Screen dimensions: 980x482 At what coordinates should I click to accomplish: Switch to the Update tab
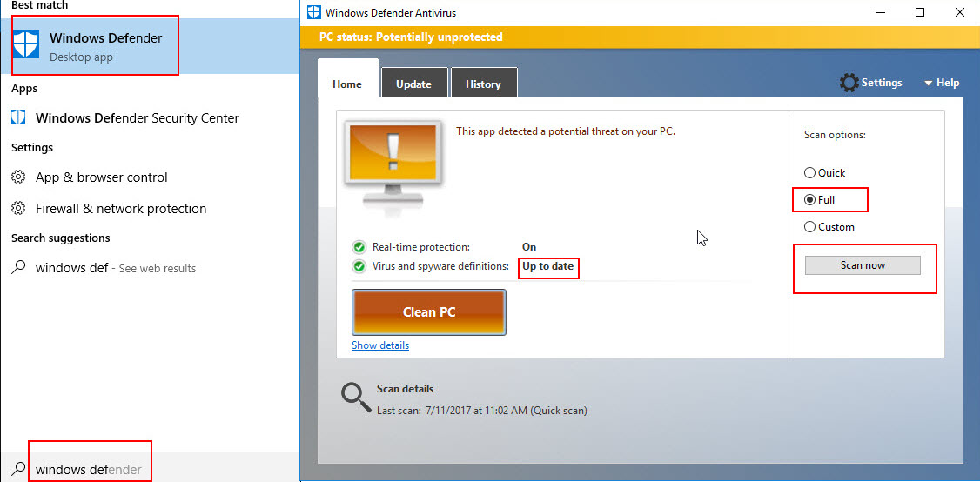click(413, 84)
